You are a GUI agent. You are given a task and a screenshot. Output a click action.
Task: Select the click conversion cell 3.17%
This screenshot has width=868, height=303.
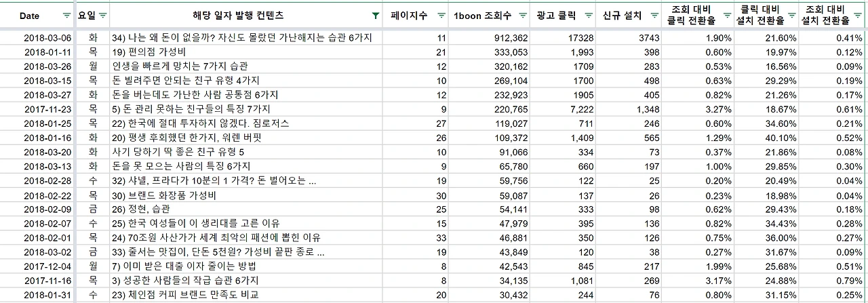pyautogui.click(x=698, y=281)
